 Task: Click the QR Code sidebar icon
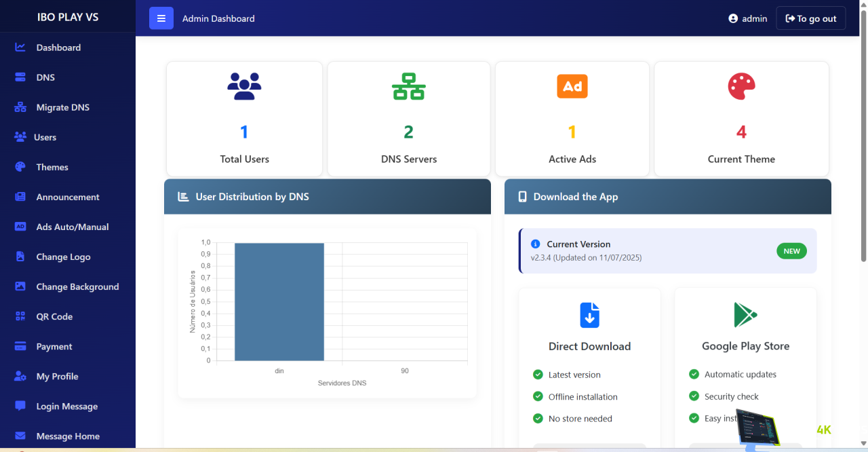tap(20, 316)
